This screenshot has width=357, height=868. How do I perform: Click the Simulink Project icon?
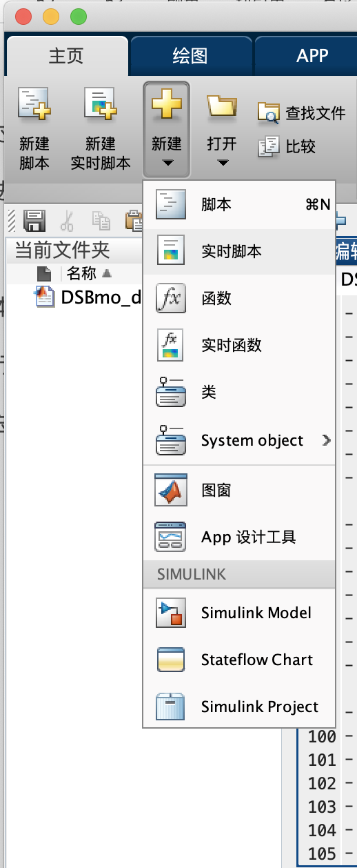pyautogui.click(x=171, y=707)
